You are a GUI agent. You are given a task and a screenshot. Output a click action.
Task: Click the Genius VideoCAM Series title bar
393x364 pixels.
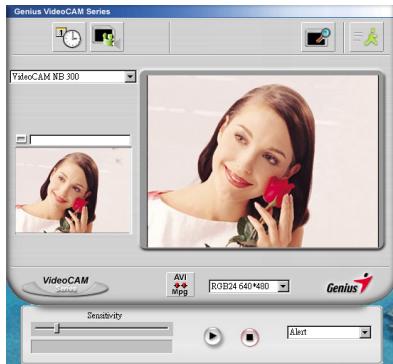199,12
